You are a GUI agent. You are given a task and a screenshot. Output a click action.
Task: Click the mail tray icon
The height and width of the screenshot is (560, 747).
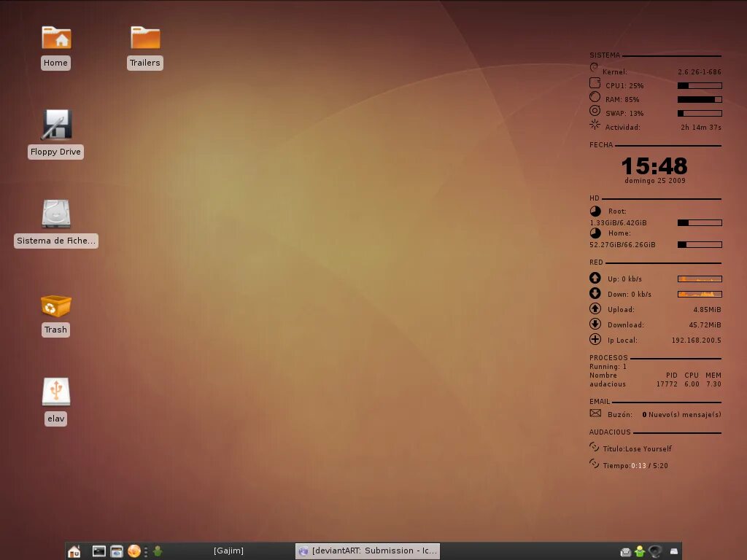(x=625, y=552)
